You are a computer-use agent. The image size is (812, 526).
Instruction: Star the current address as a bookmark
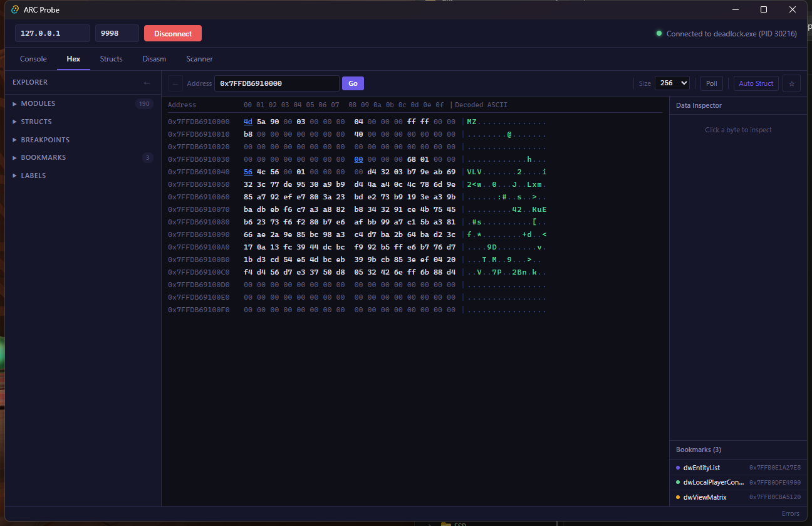[791, 83]
